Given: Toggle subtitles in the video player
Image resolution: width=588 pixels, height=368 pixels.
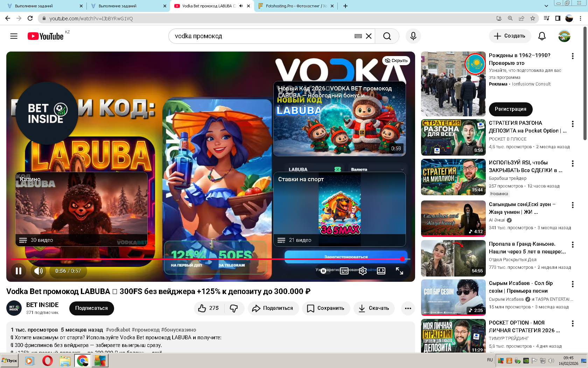Looking at the screenshot, I should pyautogui.click(x=344, y=271).
